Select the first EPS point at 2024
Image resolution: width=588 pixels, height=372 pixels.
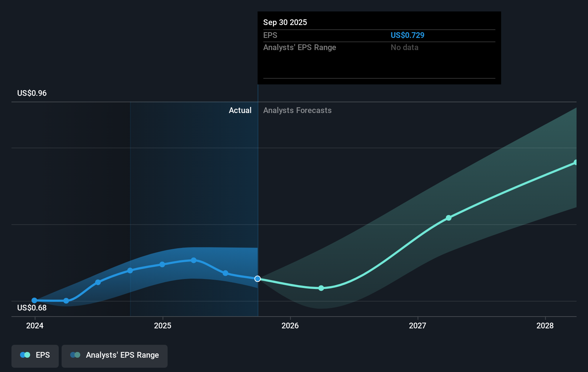pyautogui.click(x=34, y=300)
